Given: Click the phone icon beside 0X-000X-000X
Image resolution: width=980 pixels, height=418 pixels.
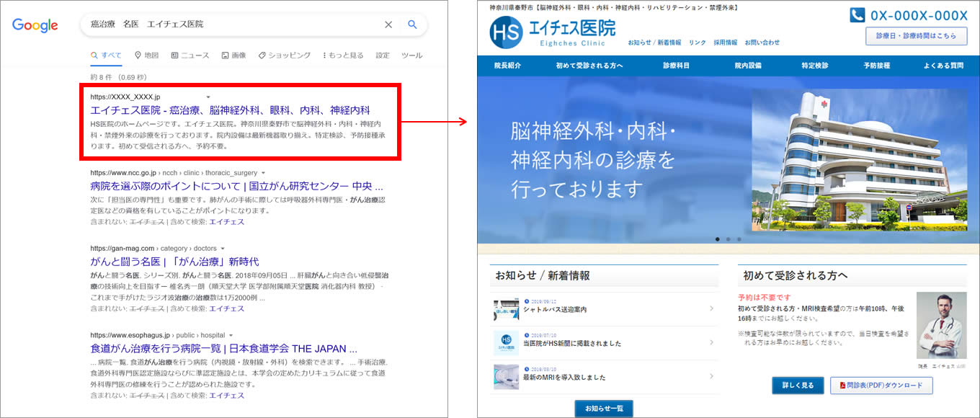Looking at the screenshot, I should (857, 15).
